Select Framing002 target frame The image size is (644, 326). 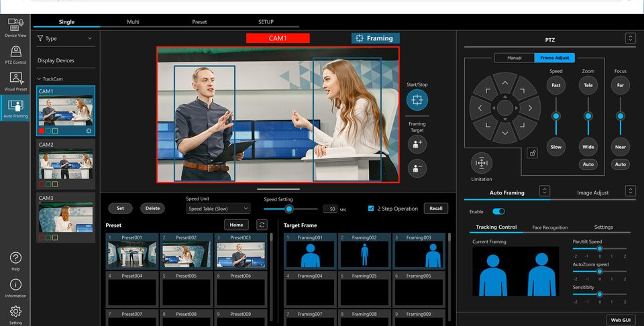364,252
